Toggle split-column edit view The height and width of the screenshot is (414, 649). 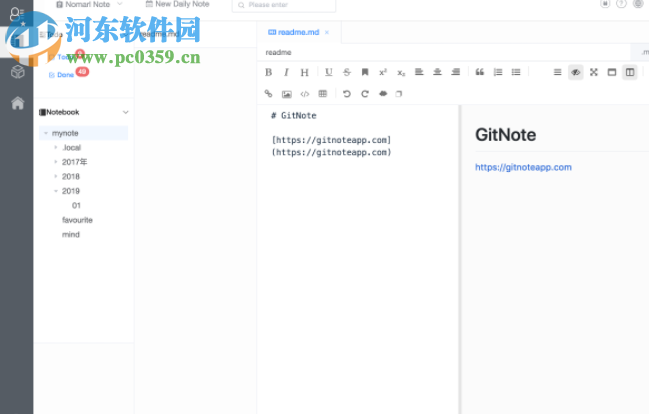[x=630, y=72]
